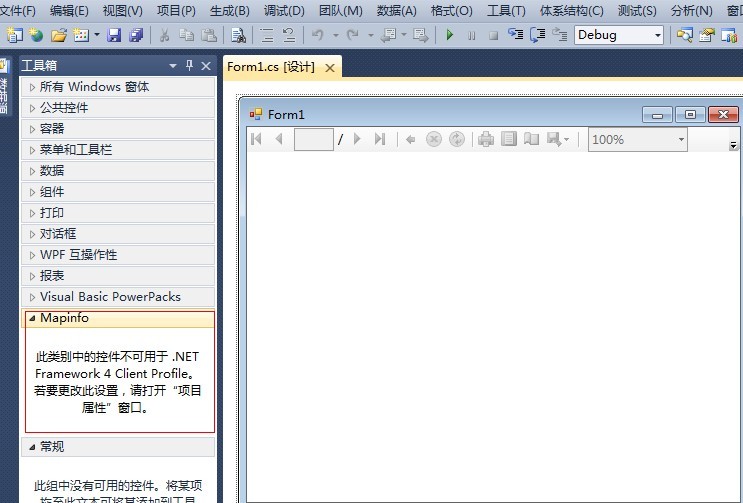Click the report viewer page number field
Viewport: 743px width, 503px height.
(313, 140)
